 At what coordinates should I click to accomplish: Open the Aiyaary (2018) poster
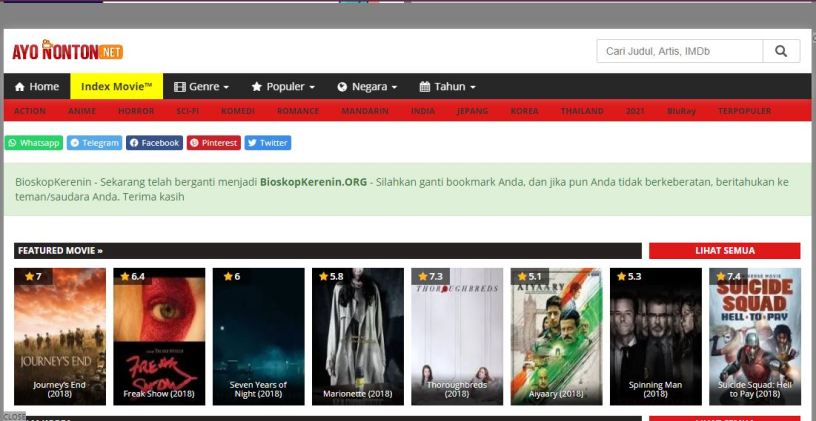(x=556, y=337)
